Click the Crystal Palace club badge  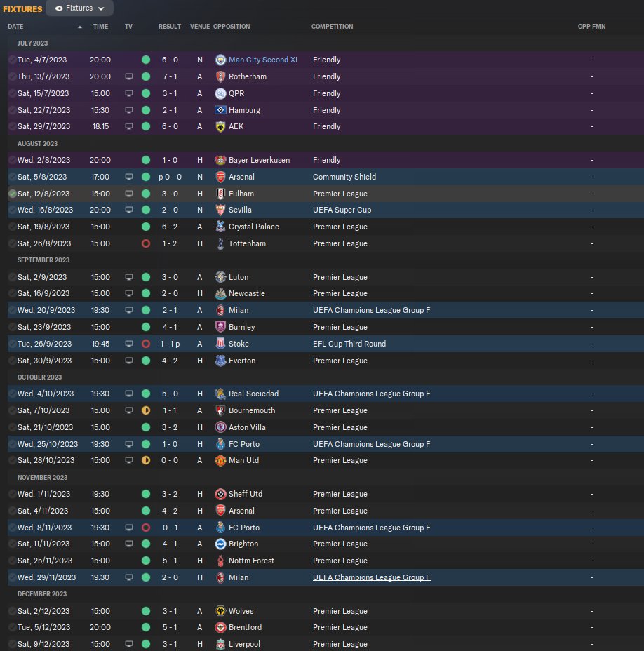[220, 227]
